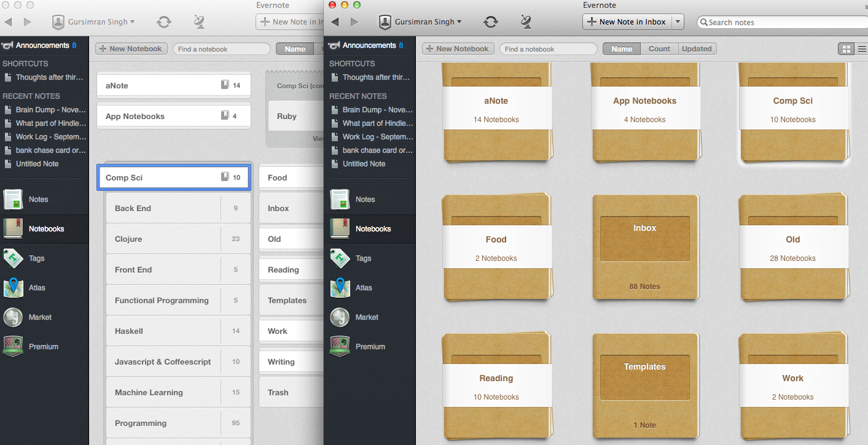Click the sync icon in front Evernote window
Image resolution: width=868 pixels, height=445 pixels.
coord(490,22)
